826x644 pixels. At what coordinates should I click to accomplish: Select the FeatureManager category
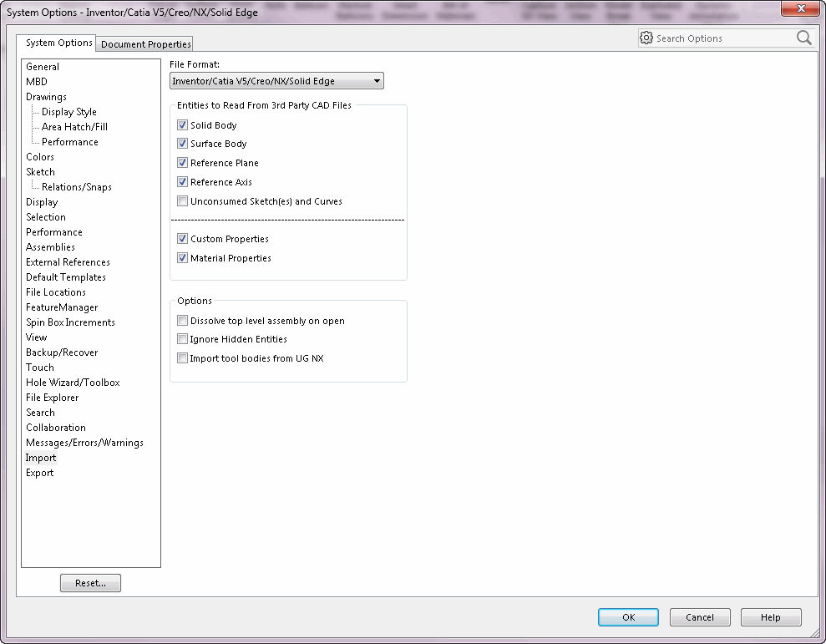(x=62, y=307)
